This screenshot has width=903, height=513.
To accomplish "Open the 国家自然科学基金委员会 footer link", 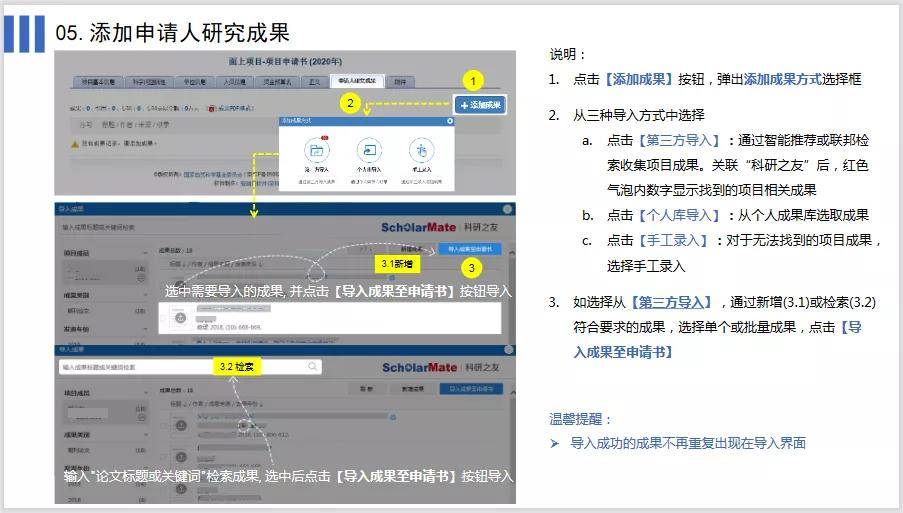I will coord(213,174).
